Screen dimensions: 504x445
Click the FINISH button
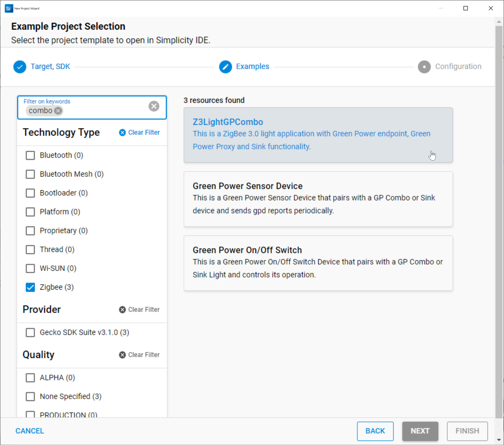[467, 431]
